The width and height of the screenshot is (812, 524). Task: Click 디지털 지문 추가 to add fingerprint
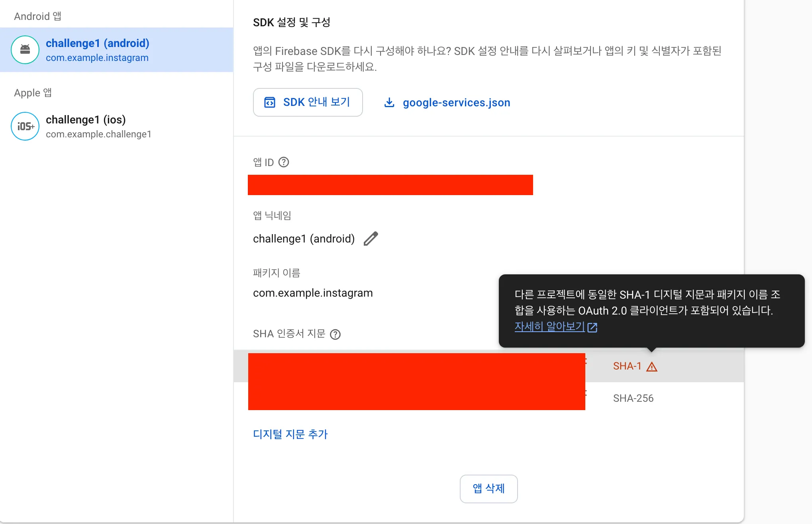coord(290,434)
